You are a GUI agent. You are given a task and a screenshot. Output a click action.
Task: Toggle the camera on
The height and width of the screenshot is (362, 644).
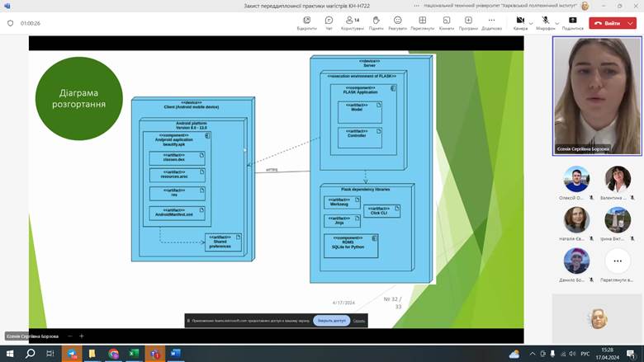tap(519, 21)
